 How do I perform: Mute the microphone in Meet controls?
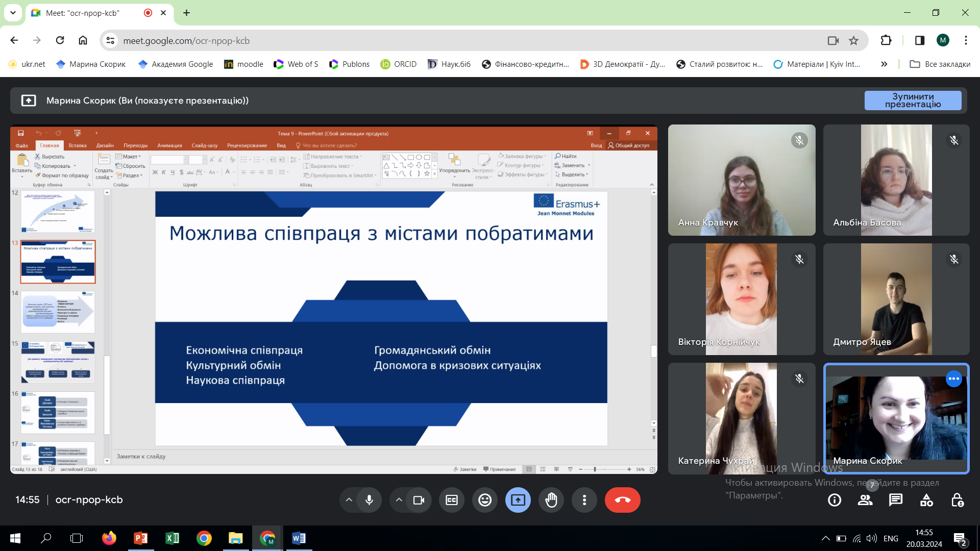tap(369, 500)
